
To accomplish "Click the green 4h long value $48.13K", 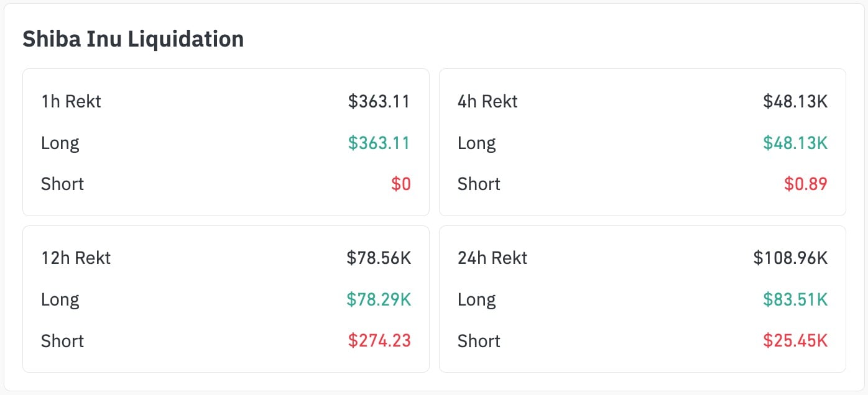I will [795, 143].
